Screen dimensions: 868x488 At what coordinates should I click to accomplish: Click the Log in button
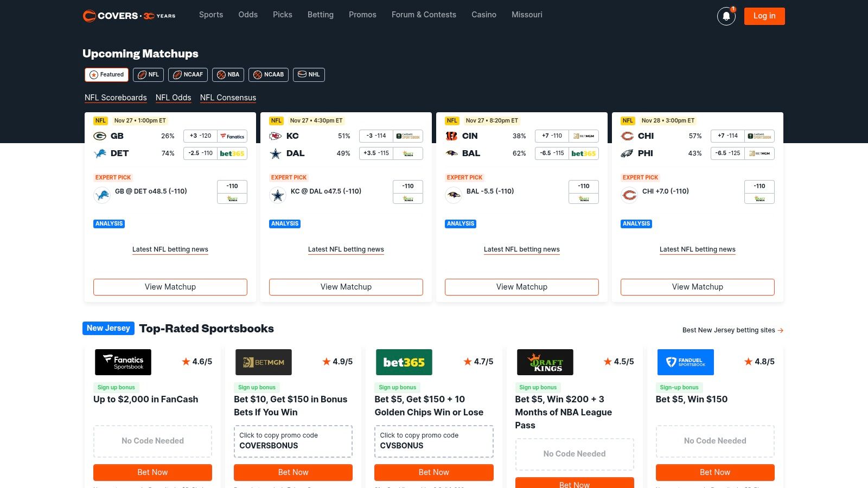click(764, 16)
